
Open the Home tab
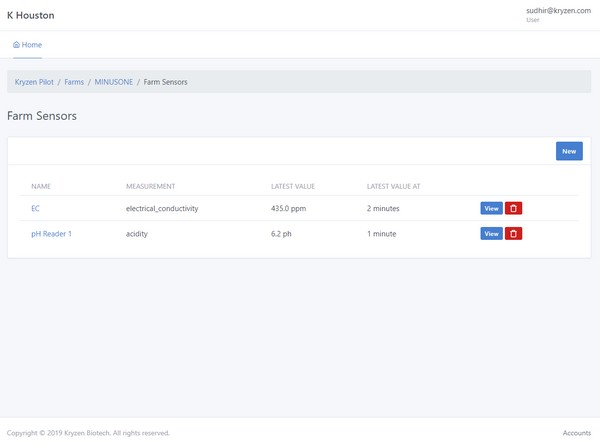(28, 45)
